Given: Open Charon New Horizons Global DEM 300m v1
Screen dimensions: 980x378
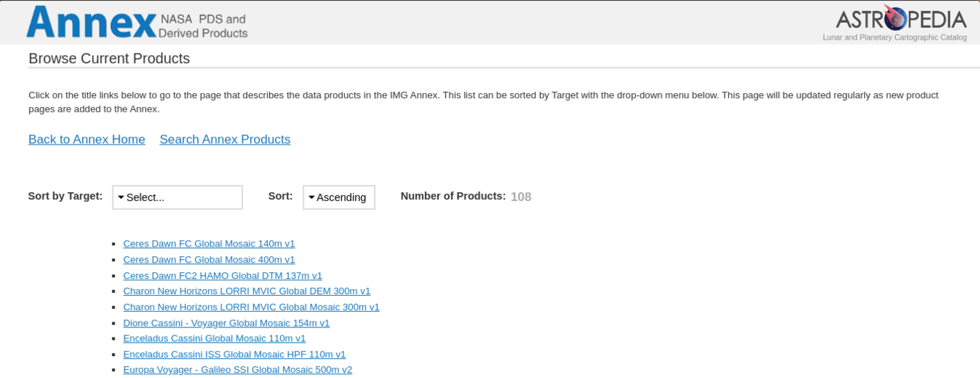Looking at the screenshot, I should tap(247, 291).
